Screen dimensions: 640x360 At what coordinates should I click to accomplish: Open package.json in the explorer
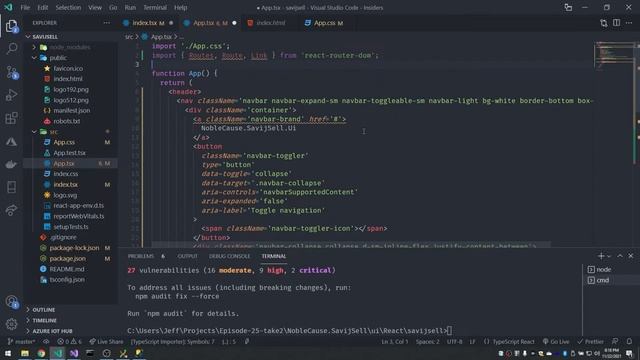click(67, 258)
